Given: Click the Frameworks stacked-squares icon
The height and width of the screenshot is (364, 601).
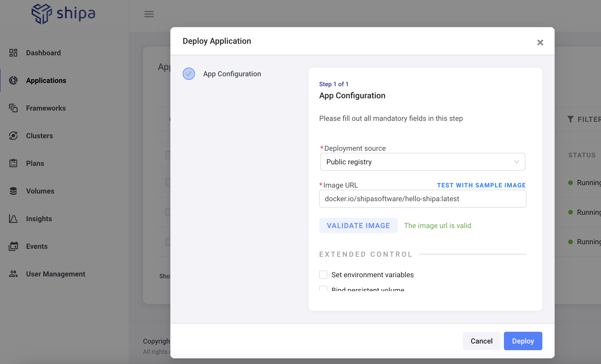Looking at the screenshot, I should (x=13, y=108).
